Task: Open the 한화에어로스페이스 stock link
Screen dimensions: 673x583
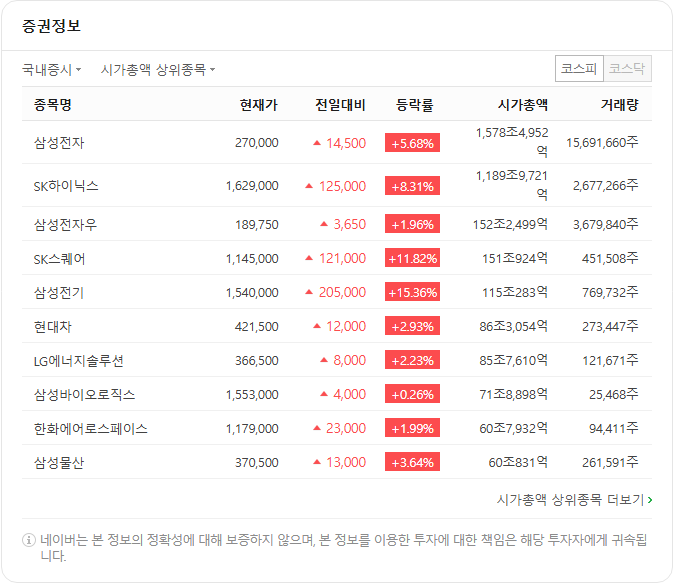Action: [91, 428]
